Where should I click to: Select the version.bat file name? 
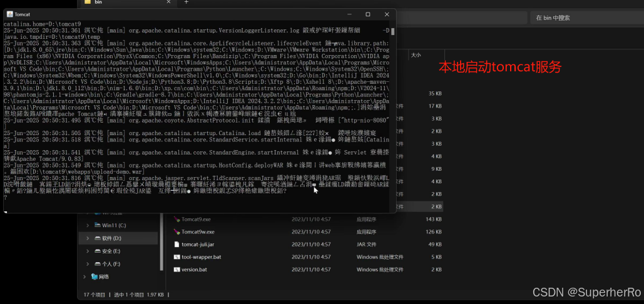195,270
